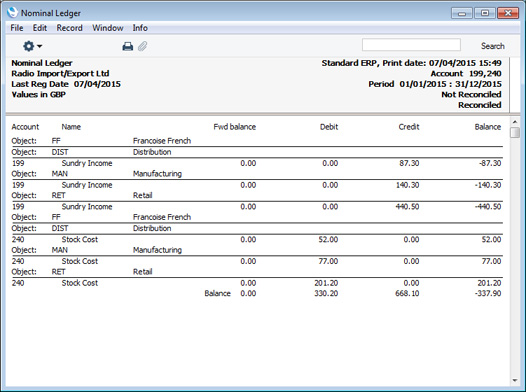
Task: Open the Info menu
Action: point(140,28)
